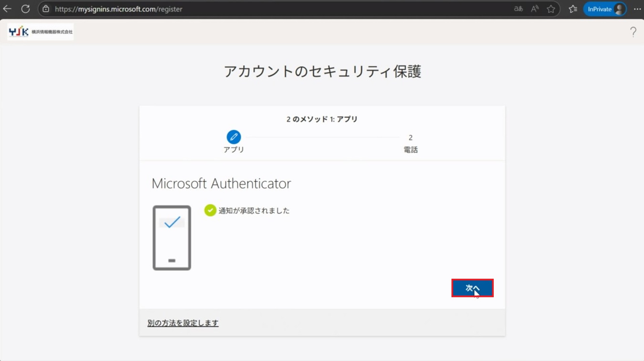The height and width of the screenshot is (361, 644).
Task: Click the browser back arrow
Action: pos(7,9)
